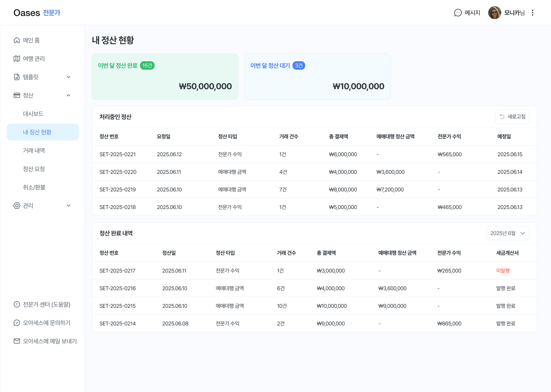Screen dimensions: 551x392
Task: Click the document icon next to 템플릿
Action: pyautogui.click(x=17, y=77)
